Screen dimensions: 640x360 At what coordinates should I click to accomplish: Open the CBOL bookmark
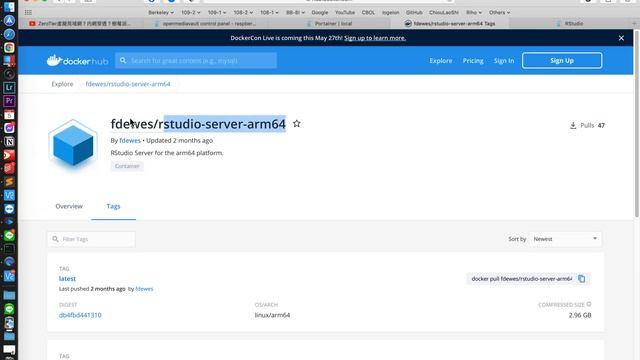pos(368,13)
